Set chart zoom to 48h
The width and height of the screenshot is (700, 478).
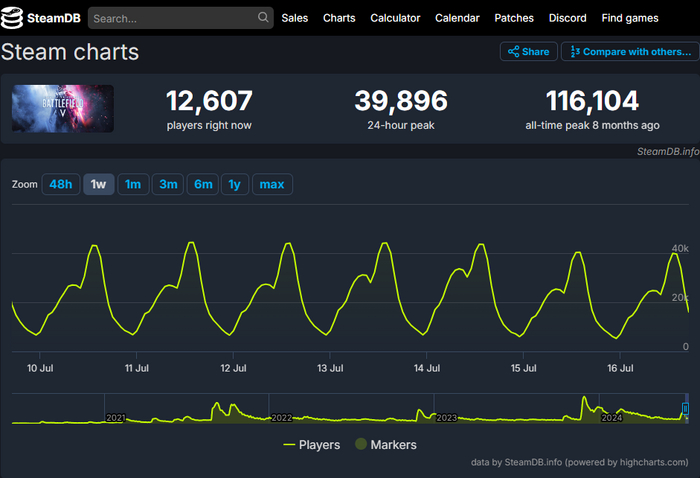point(60,184)
